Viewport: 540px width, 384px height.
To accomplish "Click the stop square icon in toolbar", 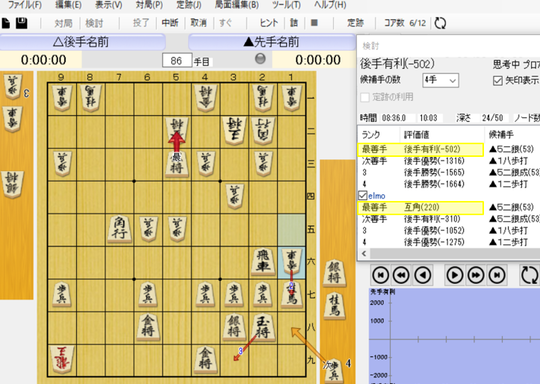I will [x=314, y=23].
